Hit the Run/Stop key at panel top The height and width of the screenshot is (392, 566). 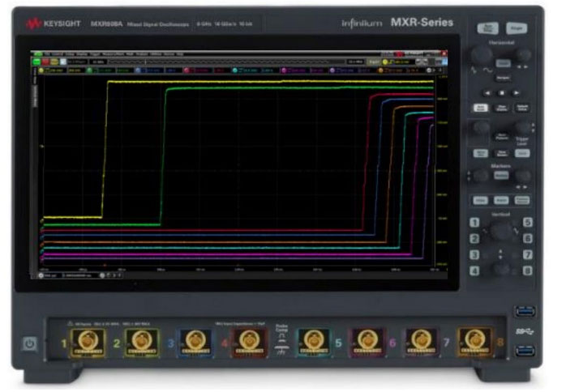487,28
